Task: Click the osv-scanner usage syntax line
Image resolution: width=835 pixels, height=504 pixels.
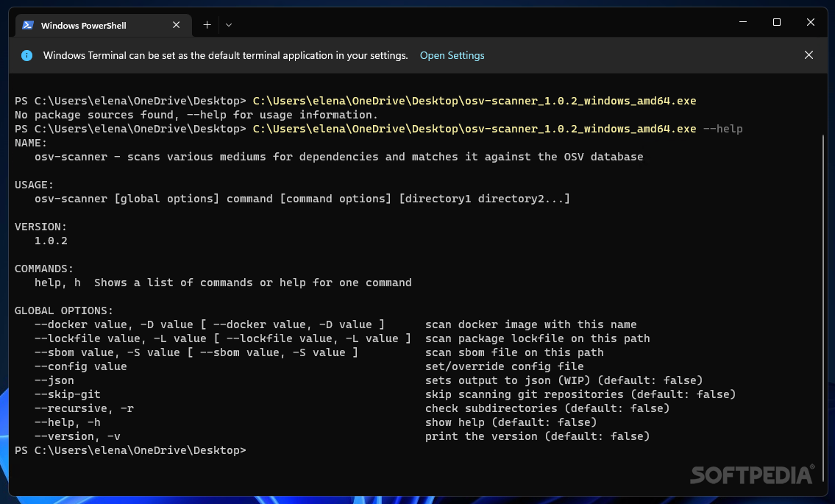Action: tap(302, 199)
